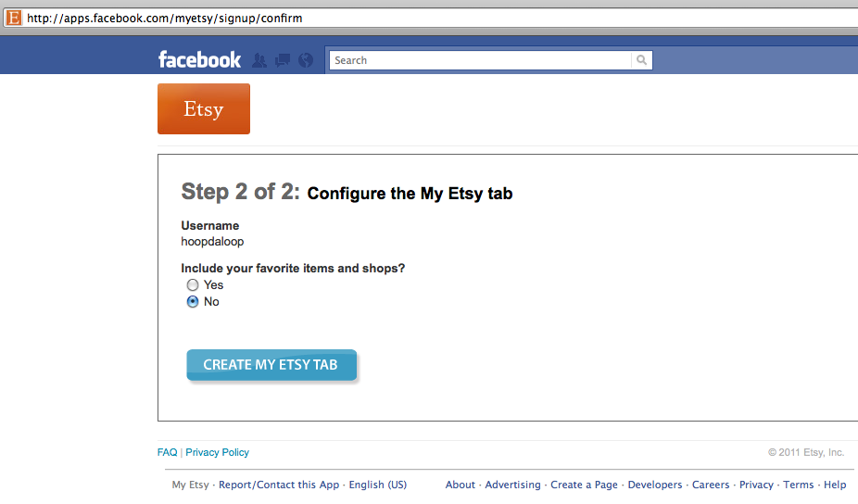The image size is (858, 504).
Task: Click the Facebook logo
Action: [199, 60]
